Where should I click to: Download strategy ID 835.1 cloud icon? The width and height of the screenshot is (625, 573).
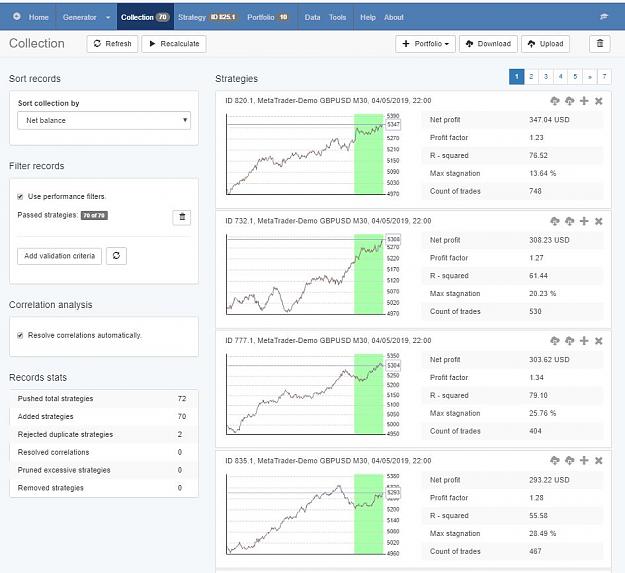pos(555,461)
